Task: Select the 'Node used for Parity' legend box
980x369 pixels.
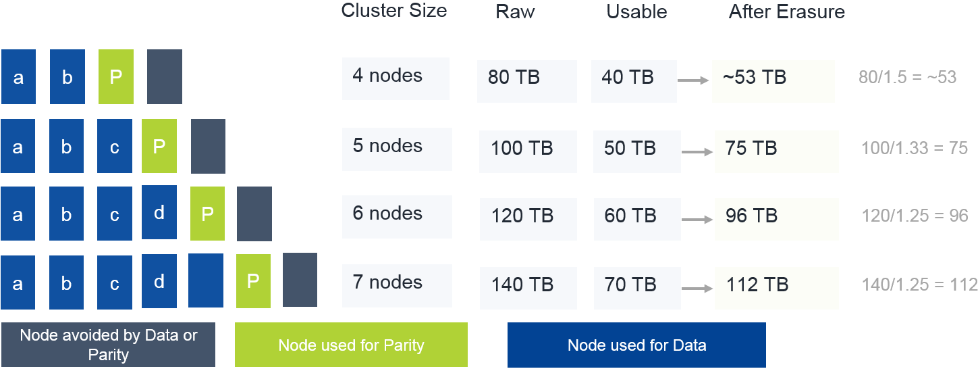Action: 351,345
